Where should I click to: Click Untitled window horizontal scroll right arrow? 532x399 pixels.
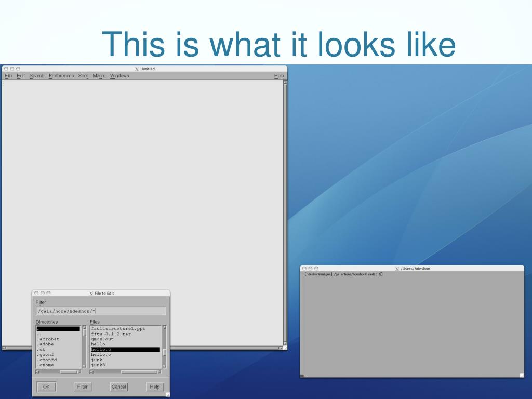tap(281, 348)
